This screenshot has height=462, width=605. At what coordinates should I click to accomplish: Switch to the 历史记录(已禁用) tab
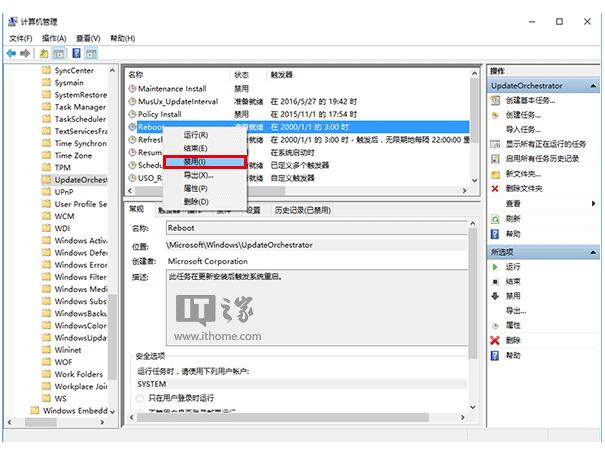click(303, 210)
